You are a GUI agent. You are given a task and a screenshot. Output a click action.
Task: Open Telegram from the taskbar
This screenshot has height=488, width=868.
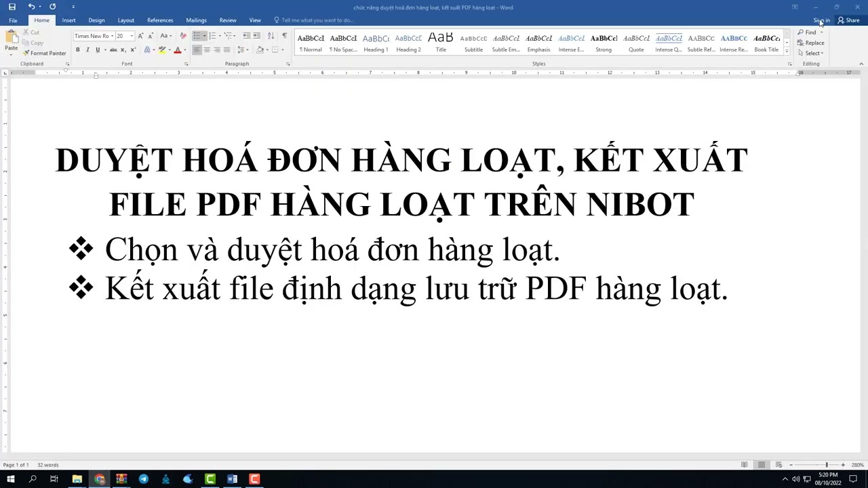coord(144,479)
